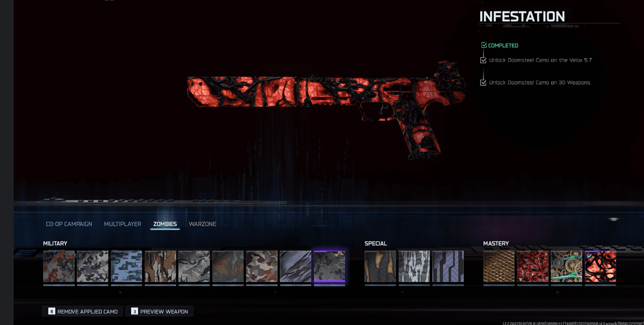Screen dimensions: 644x325
Task: Pick the clockwork gears Mastery camo
Action: (x=566, y=267)
